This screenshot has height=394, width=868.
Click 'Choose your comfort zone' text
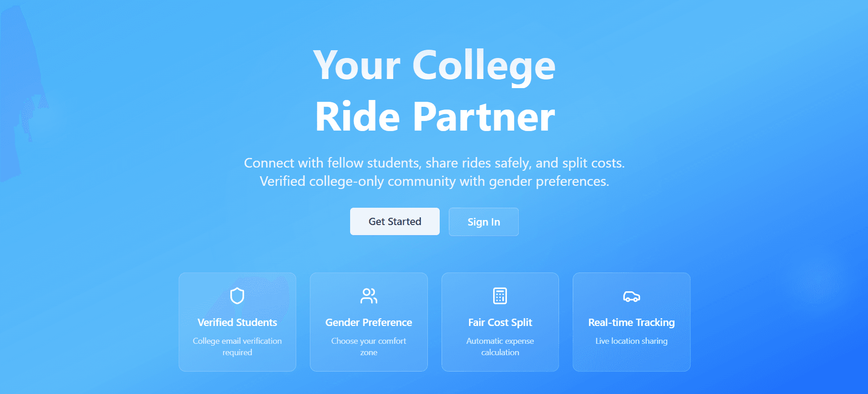tap(368, 347)
